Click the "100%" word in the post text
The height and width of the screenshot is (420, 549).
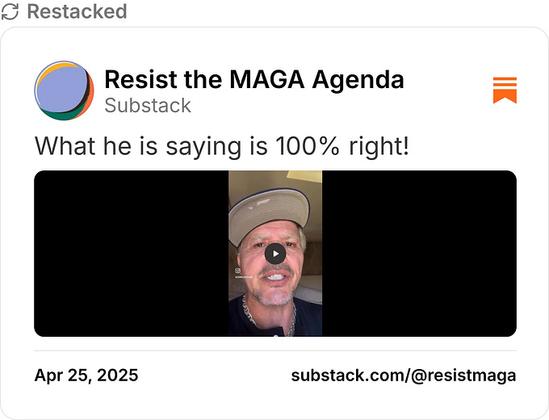[307, 146]
